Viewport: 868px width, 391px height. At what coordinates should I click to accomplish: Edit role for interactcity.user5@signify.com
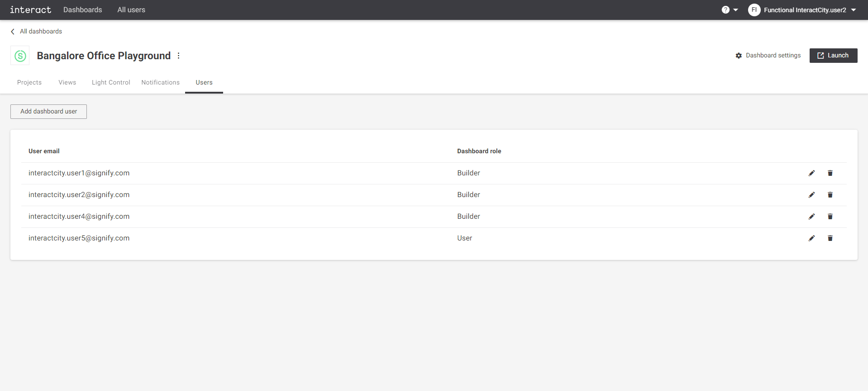tap(811, 238)
